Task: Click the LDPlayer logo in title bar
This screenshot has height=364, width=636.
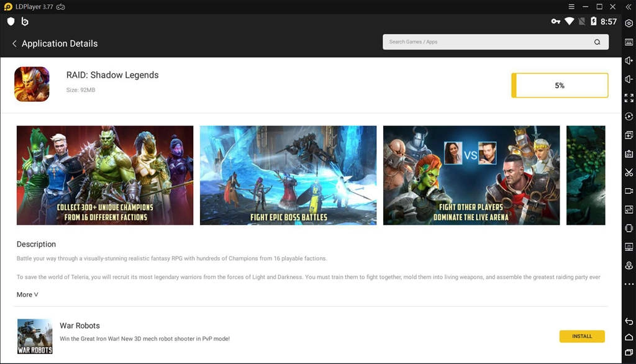Action: (7, 7)
